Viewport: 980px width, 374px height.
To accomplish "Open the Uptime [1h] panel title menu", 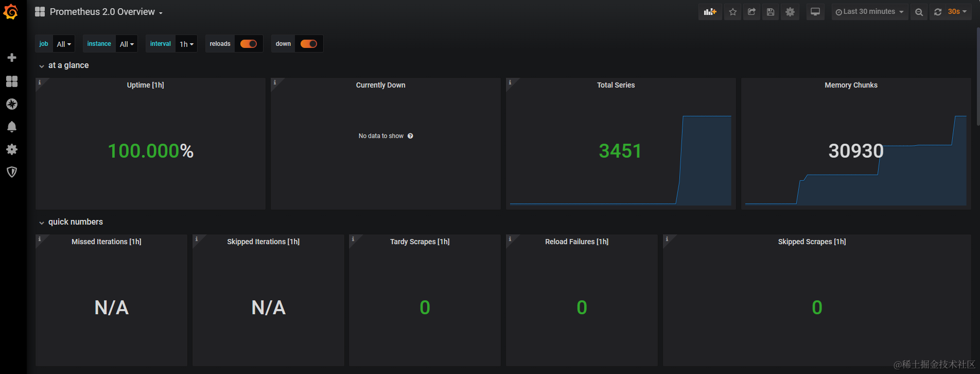I will pyautogui.click(x=146, y=85).
